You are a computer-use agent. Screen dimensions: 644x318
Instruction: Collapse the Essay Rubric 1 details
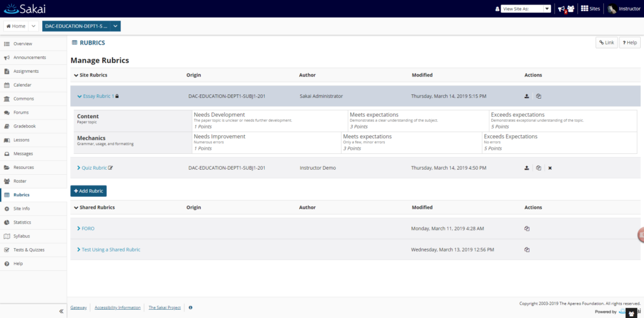(80, 96)
